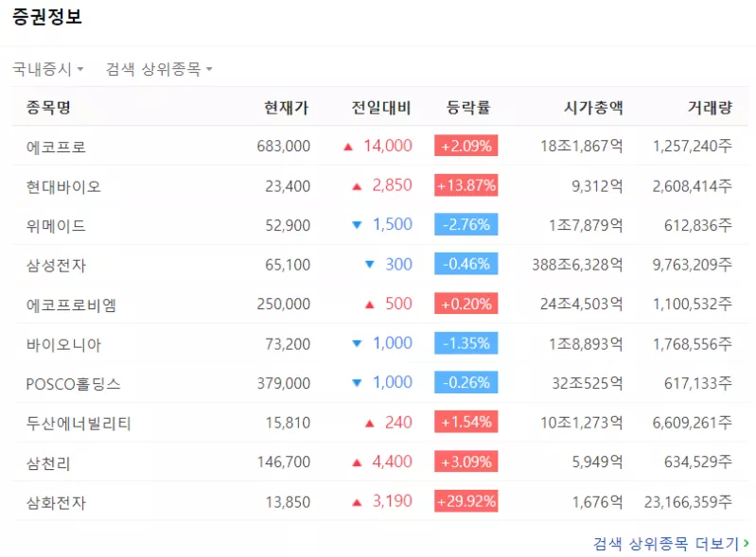Click the 683,000 price value

click(283, 146)
